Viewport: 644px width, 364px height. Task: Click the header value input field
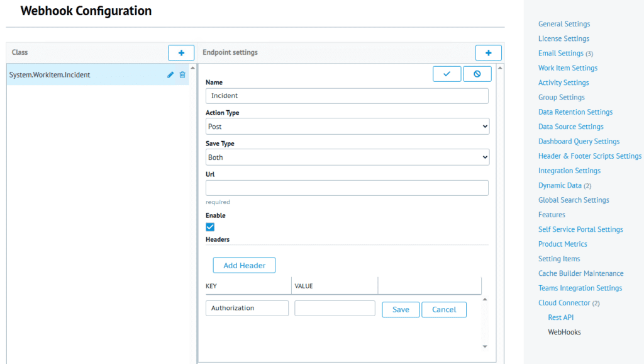coord(335,308)
